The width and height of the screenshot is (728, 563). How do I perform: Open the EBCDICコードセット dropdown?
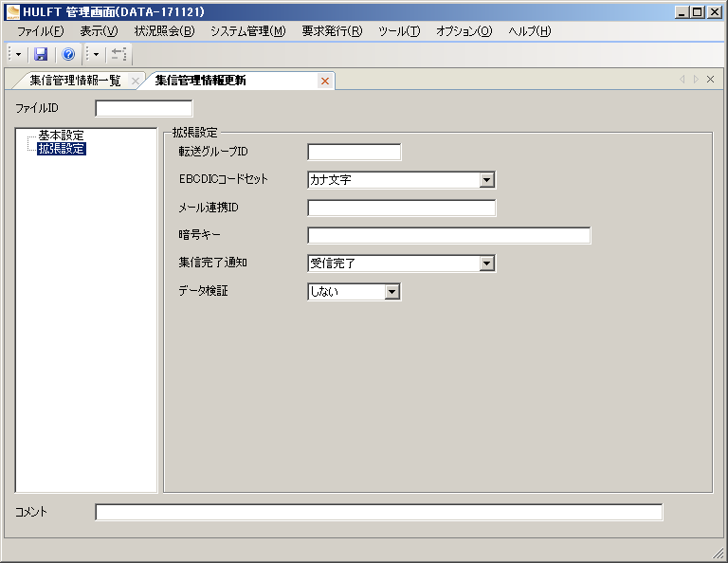point(486,180)
